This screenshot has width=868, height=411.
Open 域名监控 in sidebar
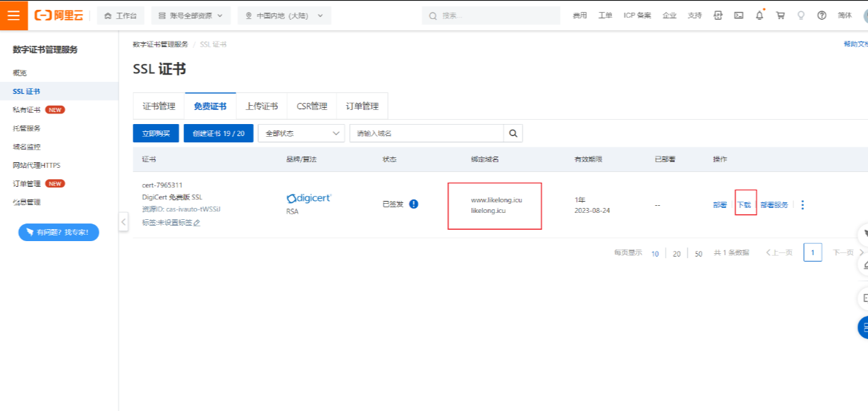[x=27, y=147]
